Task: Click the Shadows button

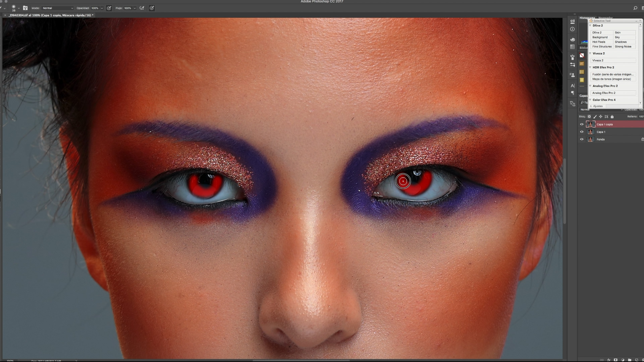Action: [625, 42]
